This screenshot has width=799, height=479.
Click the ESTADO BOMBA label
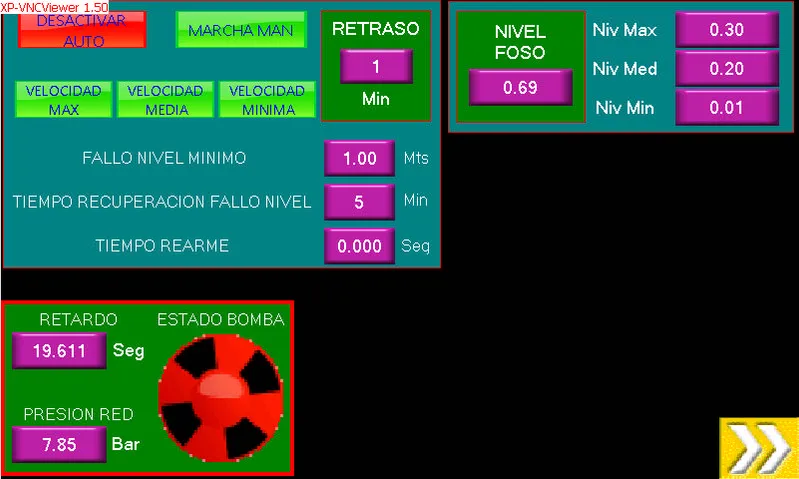[x=220, y=320]
